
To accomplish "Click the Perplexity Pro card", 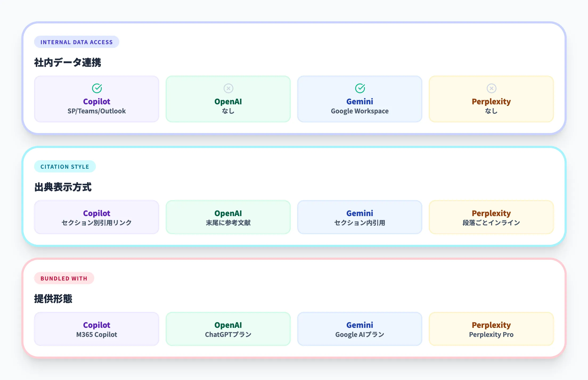I will click(x=491, y=329).
